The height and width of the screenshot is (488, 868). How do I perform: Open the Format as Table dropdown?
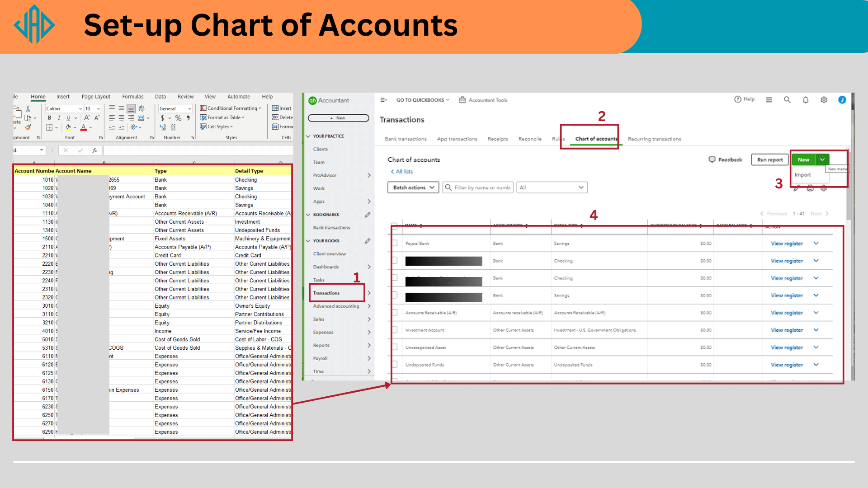[222, 117]
